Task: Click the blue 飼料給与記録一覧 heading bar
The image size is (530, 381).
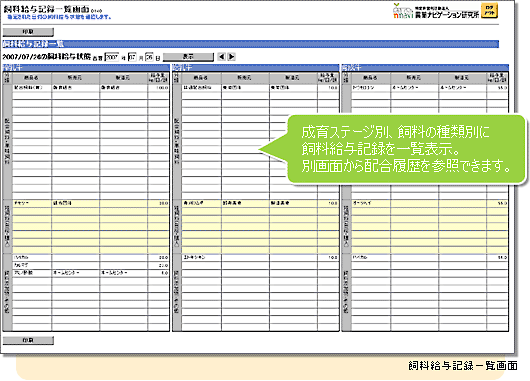Action: click(x=250, y=44)
